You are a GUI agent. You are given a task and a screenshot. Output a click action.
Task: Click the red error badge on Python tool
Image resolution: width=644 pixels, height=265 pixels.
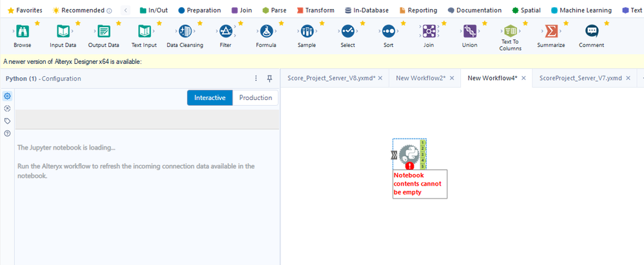[409, 166]
